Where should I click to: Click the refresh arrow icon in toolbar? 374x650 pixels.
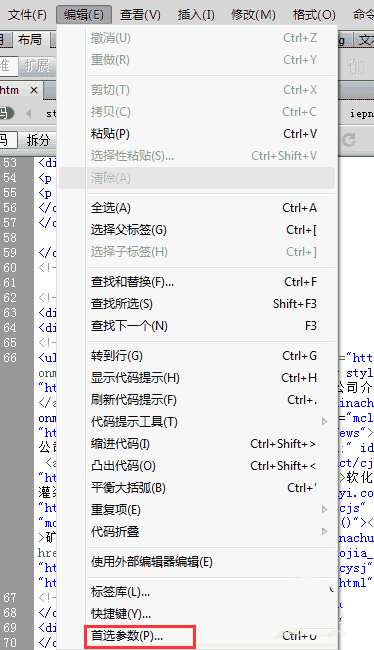349,140
